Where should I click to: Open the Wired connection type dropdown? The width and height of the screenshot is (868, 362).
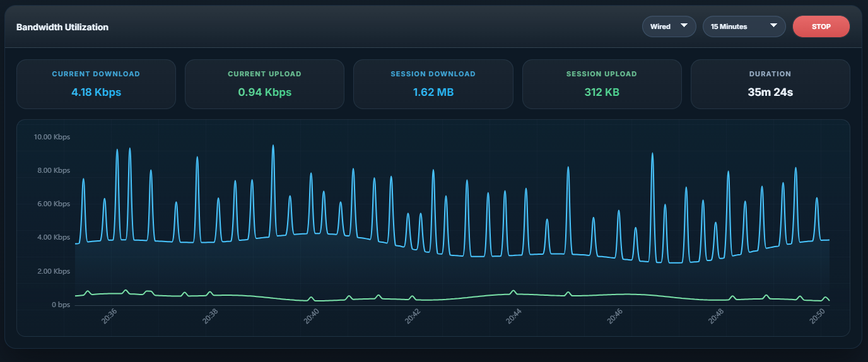[669, 26]
